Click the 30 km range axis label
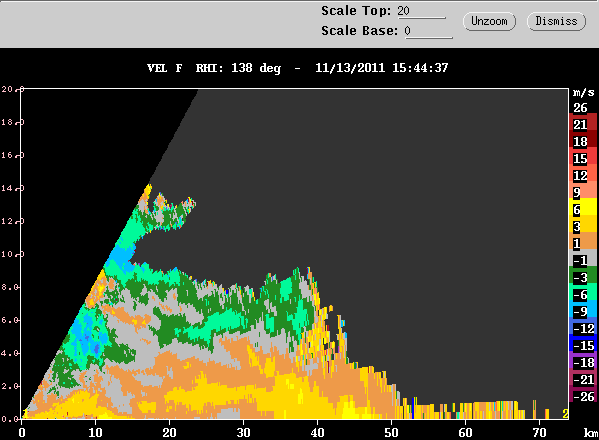 (x=243, y=432)
